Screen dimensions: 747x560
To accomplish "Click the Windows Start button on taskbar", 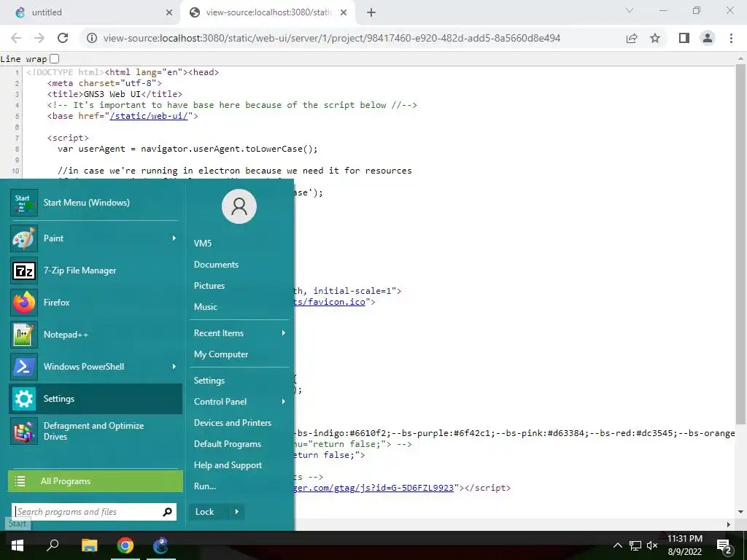I will (x=18, y=545).
